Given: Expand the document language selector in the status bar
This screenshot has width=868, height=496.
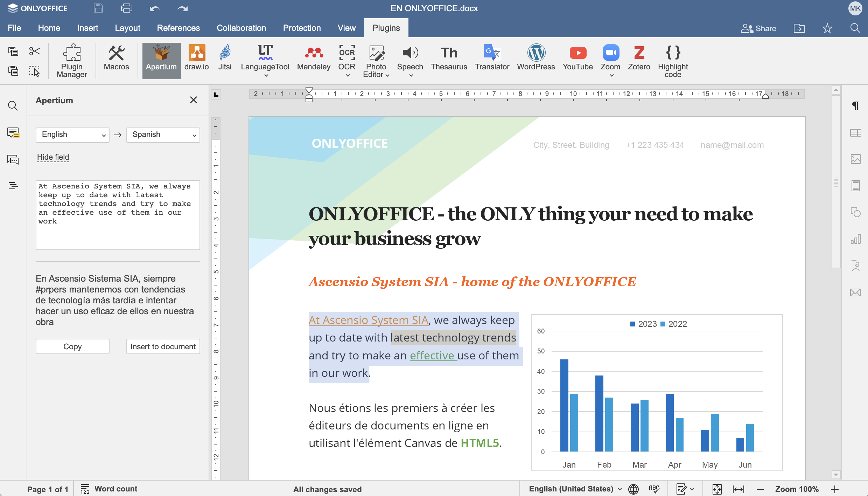Looking at the screenshot, I should pyautogui.click(x=575, y=489).
